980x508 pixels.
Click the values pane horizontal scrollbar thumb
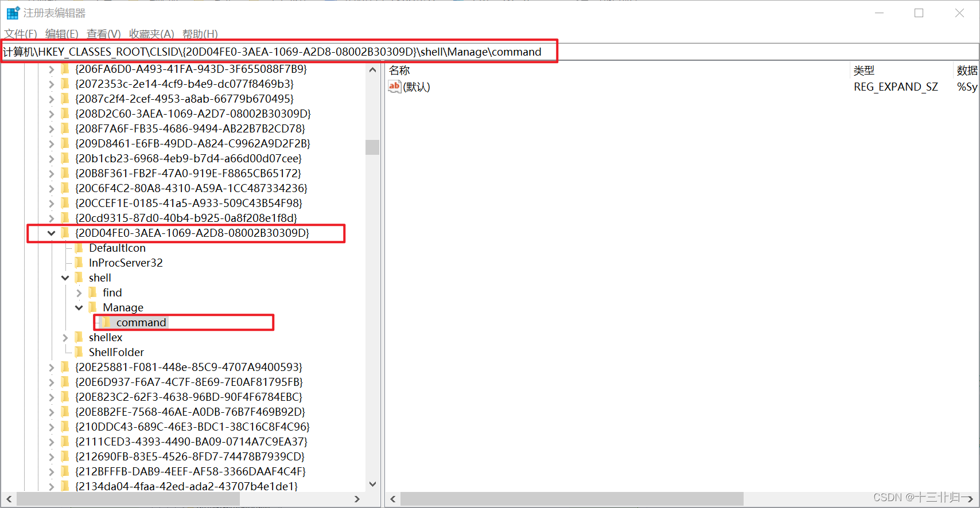click(x=572, y=499)
